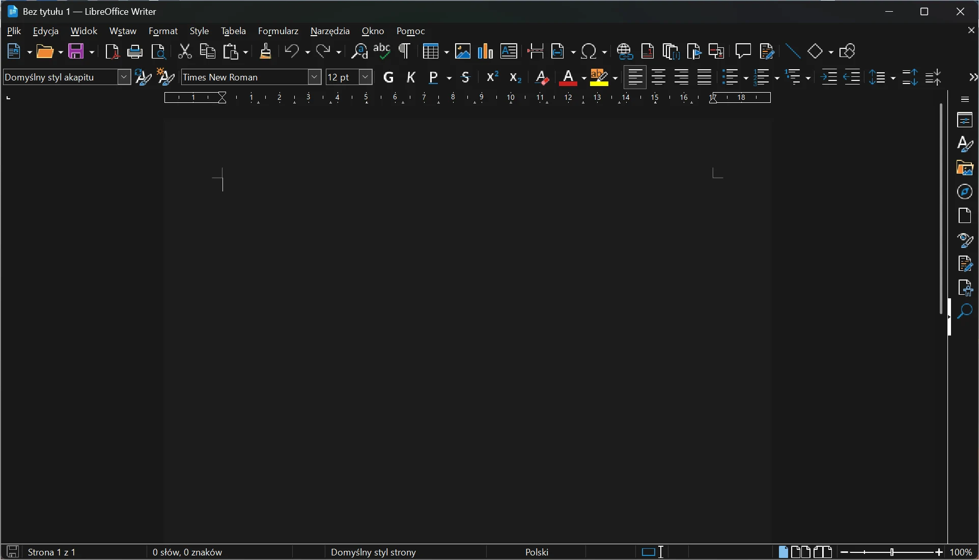Screen dimensions: 979x560
Task: Insert a hyperlink from the toolbar
Action: (x=625, y=51)
